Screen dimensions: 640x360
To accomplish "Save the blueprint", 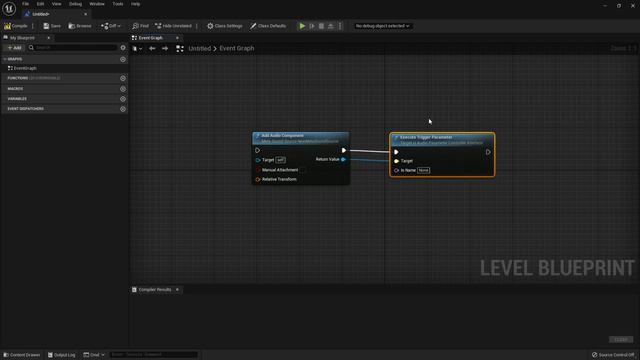I will coord(52,26).
